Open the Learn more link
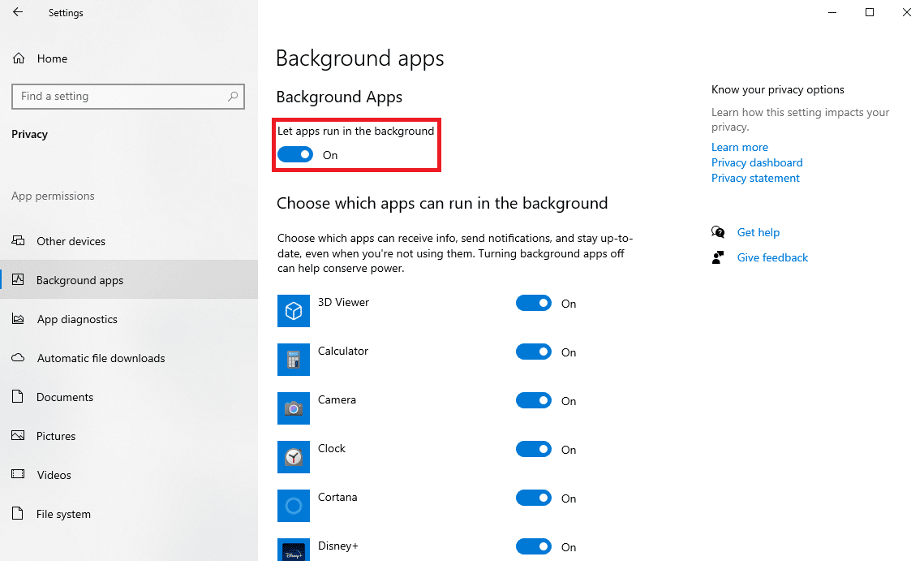924x561 pixels. [x=740, y=147]
